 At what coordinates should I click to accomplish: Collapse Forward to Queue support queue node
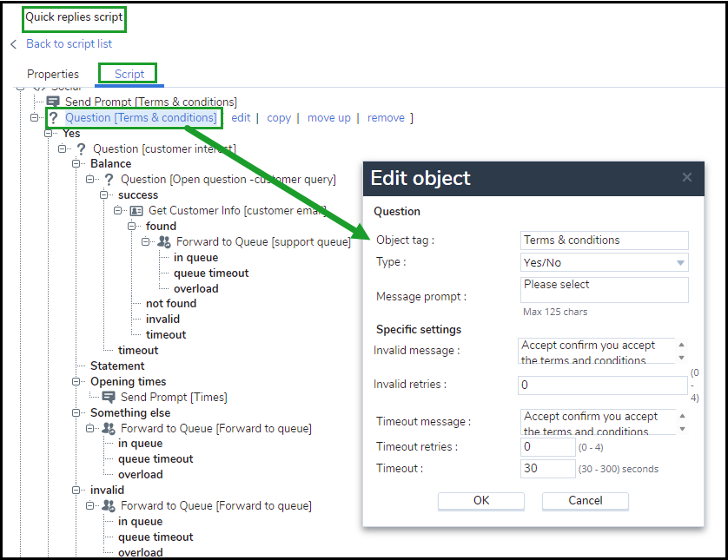[x=146, y=241]
